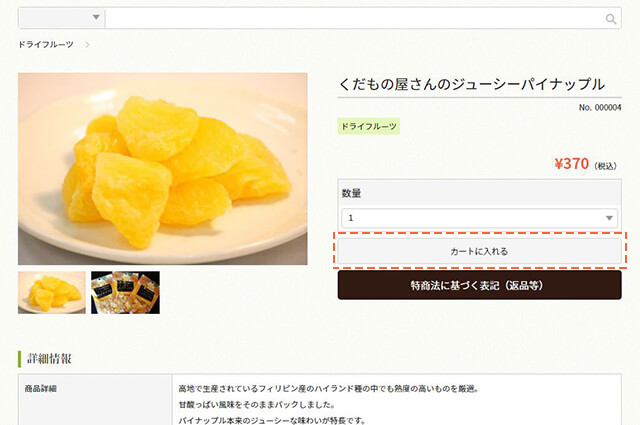This screenshot has height=425, width=640.
Task: Click the (税込) tax label
Action: 605,166
